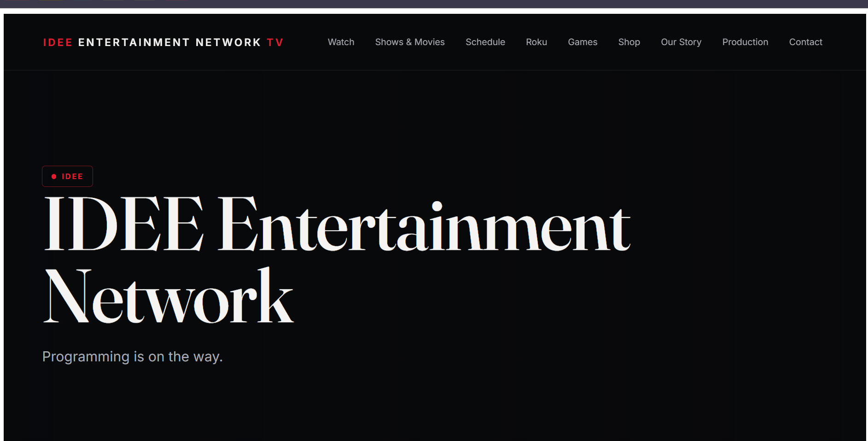Open the Games section
Viewport: 868px width, 441px height.
pos(583,42)
